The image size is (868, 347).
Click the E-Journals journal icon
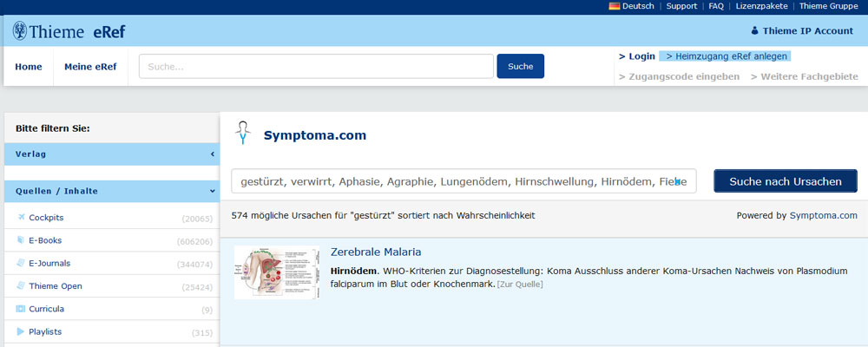point(21,263)
